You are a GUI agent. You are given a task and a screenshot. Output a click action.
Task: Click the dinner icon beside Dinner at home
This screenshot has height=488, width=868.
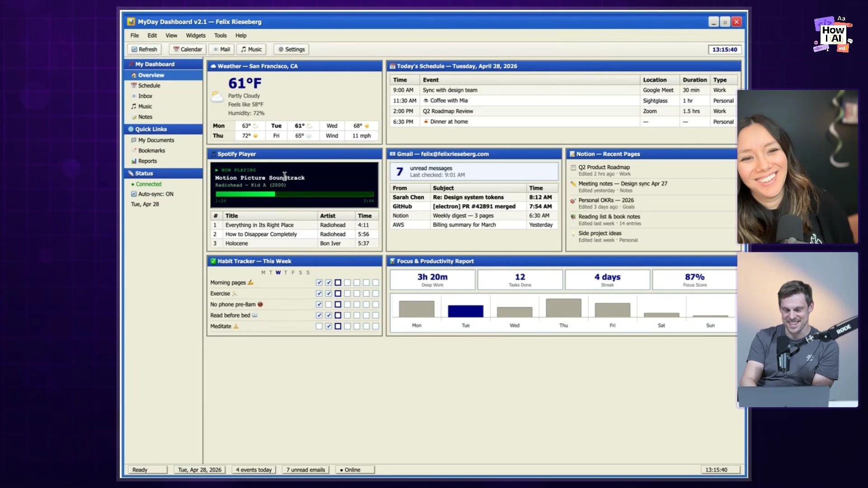coord(426,122)
